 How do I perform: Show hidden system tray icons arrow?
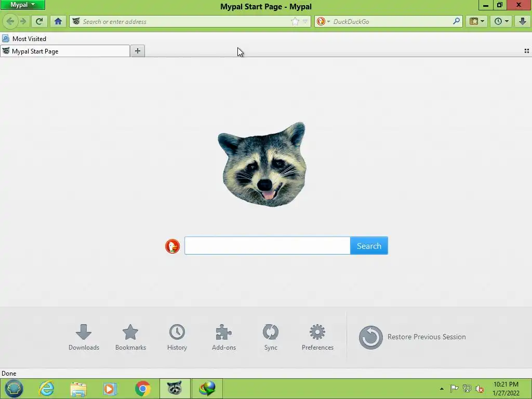click(442, 389)
